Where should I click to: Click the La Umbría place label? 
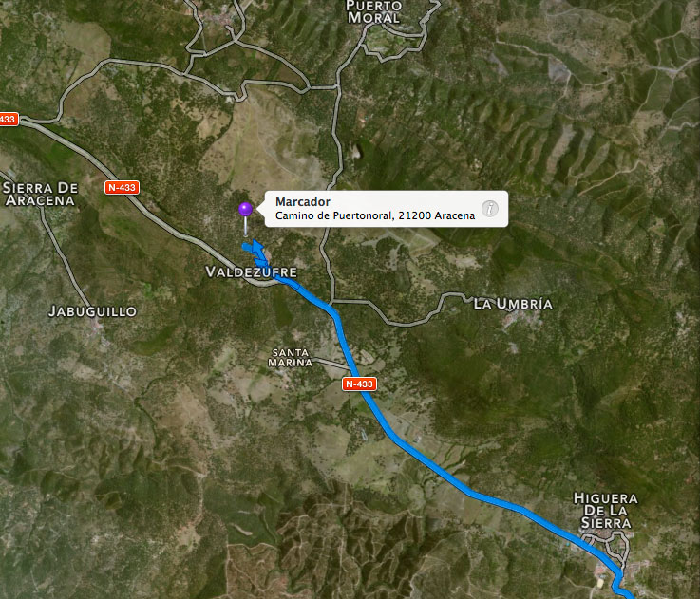513,304
